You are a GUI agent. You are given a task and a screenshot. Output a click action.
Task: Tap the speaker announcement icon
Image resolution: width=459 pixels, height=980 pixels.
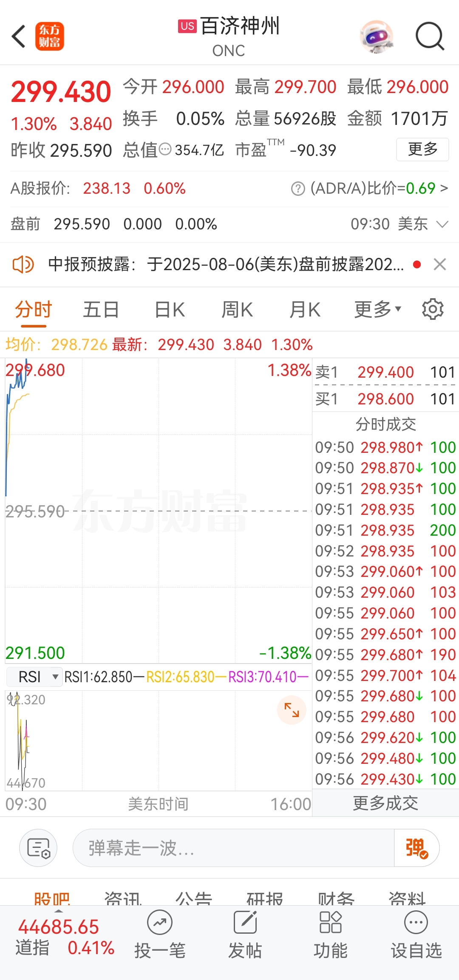pyautogui.click(x=23, y=264)
